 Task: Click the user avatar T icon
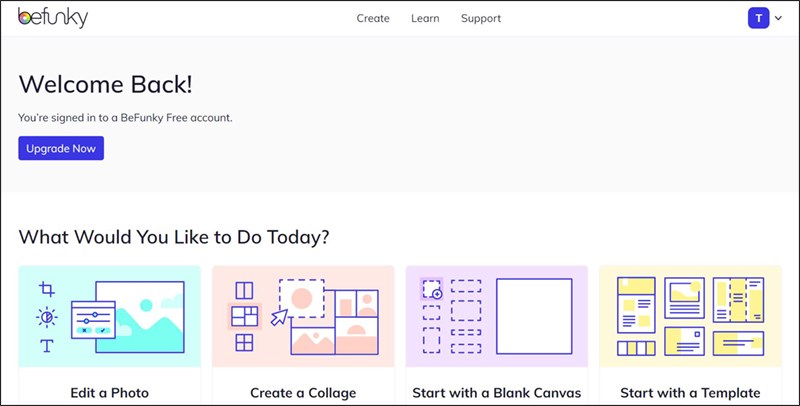point(758,18)
